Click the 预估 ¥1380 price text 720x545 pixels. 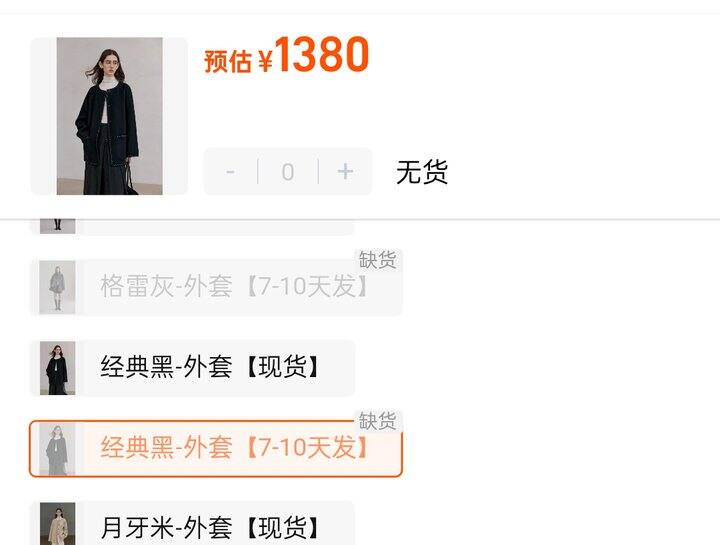287,55
